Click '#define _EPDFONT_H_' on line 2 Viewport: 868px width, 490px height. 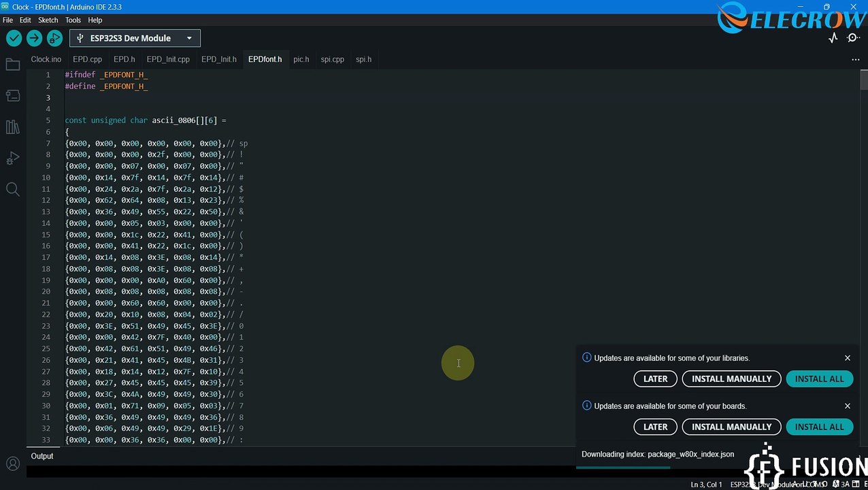[x=106, y=86]
